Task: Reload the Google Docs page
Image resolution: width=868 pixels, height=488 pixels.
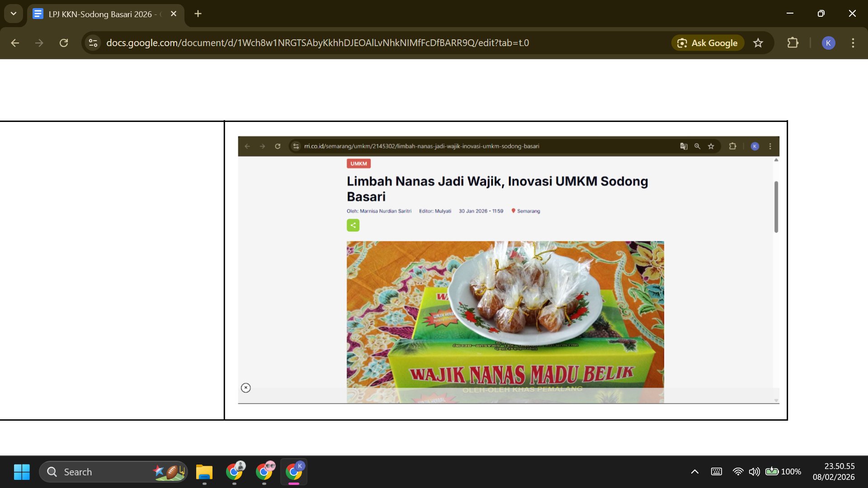Action: click(x=64, y=43)
